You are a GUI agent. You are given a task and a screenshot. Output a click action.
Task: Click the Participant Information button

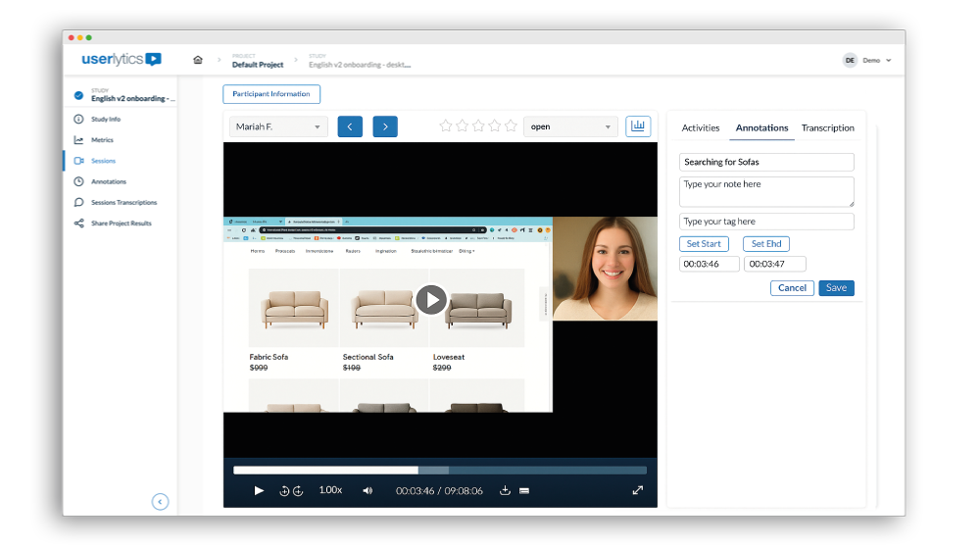271,94
